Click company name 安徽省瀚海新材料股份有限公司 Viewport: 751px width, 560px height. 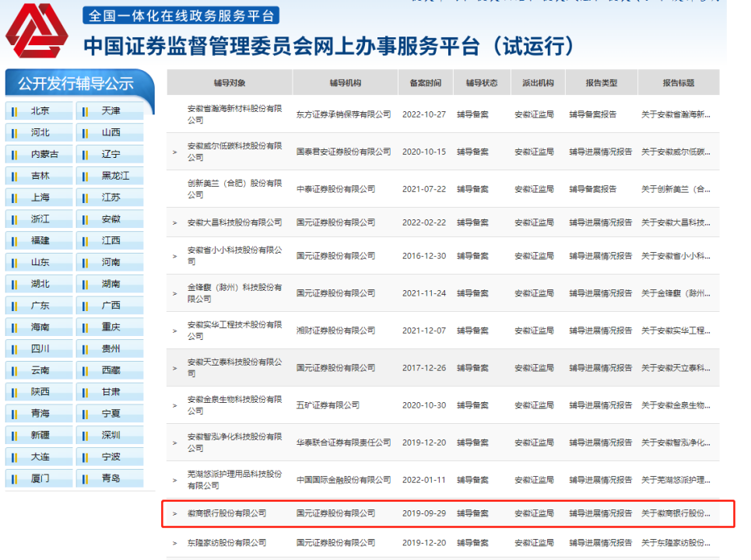(x=235, y=115)
